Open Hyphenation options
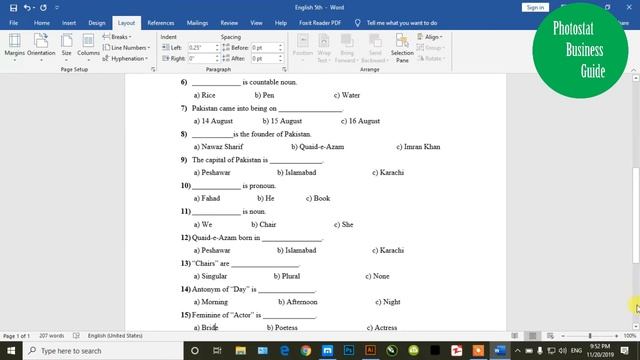This screenshot has width=640, height=360. coord(125,59)
